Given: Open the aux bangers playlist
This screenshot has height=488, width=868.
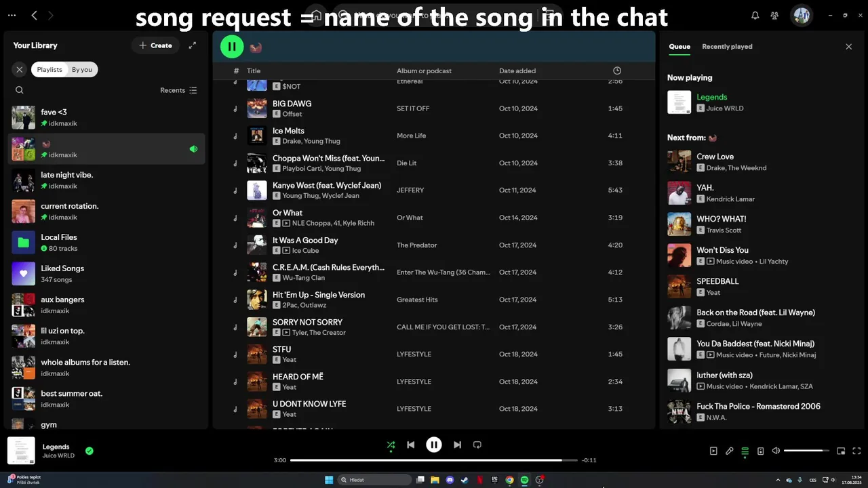Looking at the screenshot, I should (106, 305).
